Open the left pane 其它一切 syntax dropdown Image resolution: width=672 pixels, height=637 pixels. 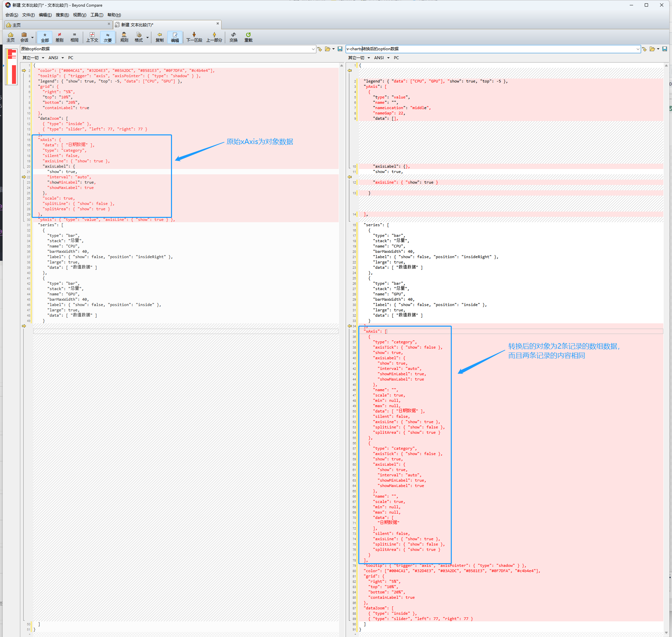coord(33,58)
